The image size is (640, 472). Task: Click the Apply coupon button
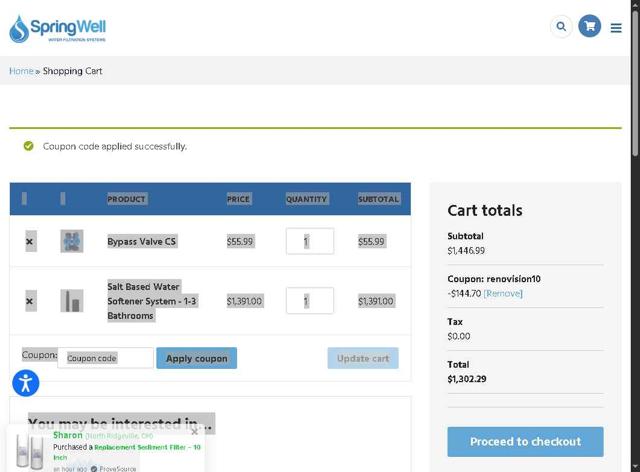[x=196, y=358]
